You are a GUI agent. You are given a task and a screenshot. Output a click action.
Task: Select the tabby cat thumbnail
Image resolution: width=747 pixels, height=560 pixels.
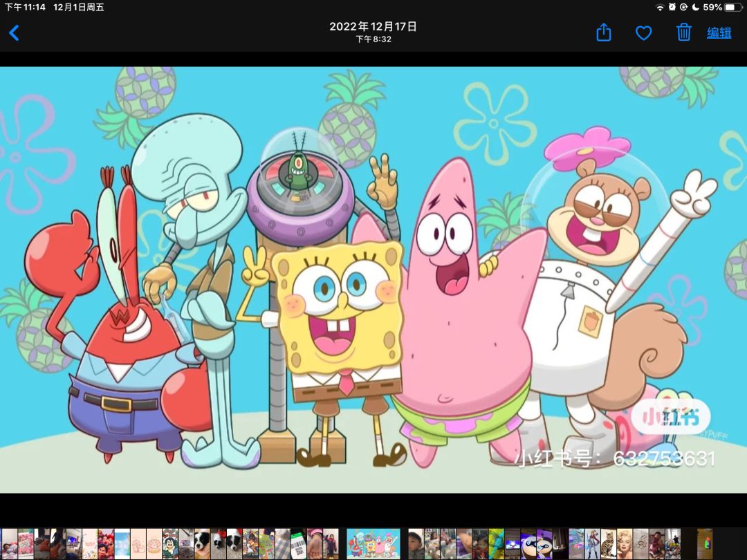point(609,543)
